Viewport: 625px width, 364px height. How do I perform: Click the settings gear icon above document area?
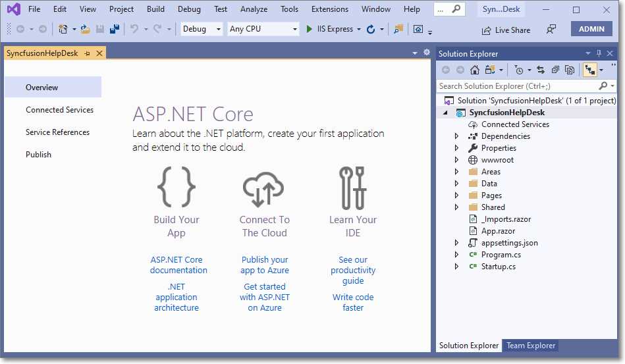click(427, 52)
